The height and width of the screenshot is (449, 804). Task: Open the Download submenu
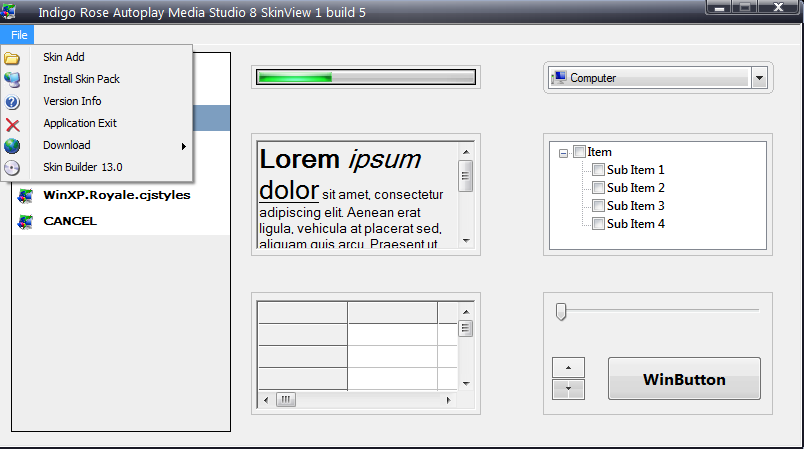click(97, 145)
